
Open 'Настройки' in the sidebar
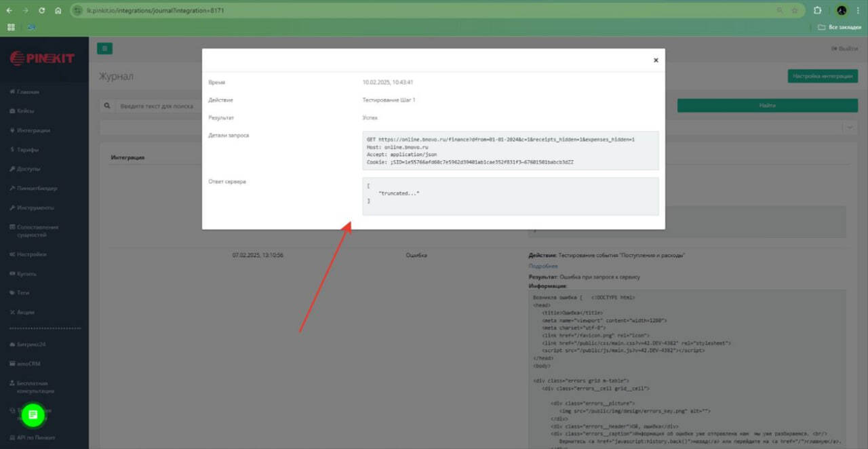pos(30,254)
